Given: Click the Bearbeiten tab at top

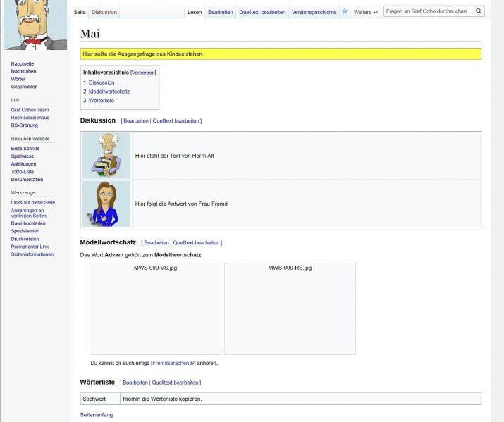Looking at the screenshot, I should click(220, 12).
